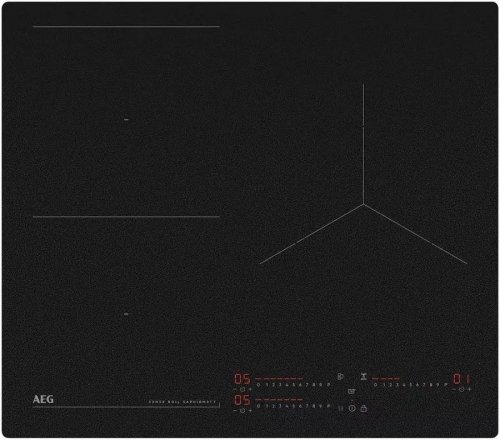Tap the power on/off icon
This screenshot has height=440, width=500.
point(352,408)
